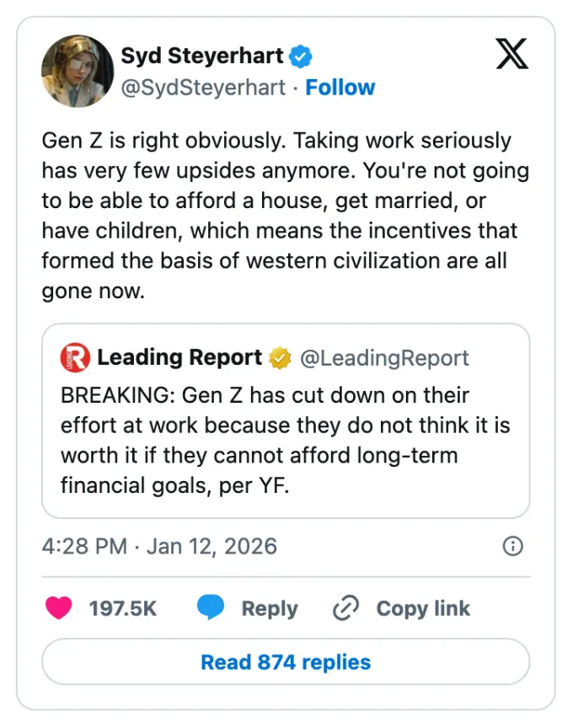Like the tweet with the heart icon
Image resolution: width=578 pixels, height=728 pixels.
[59, 608]
